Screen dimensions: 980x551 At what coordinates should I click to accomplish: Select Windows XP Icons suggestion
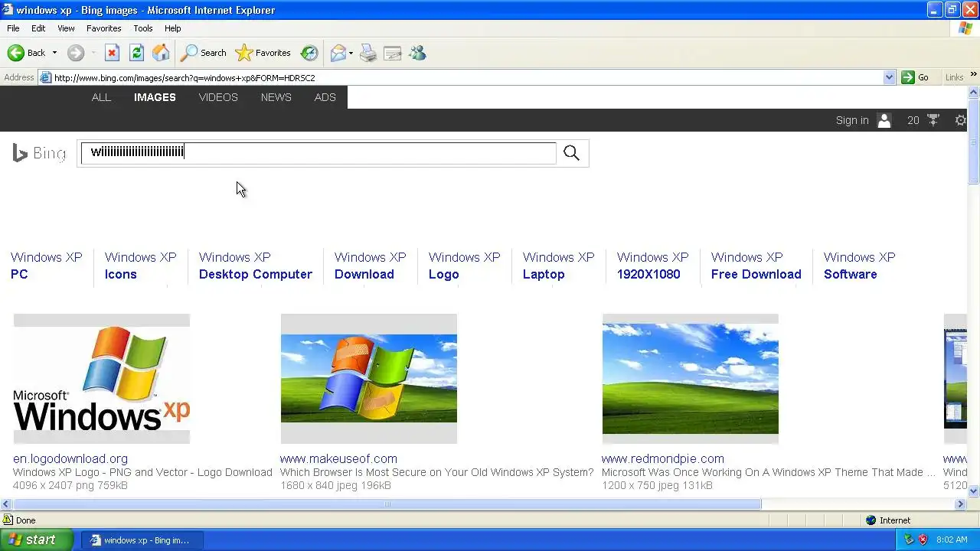[x=140, y=266]
